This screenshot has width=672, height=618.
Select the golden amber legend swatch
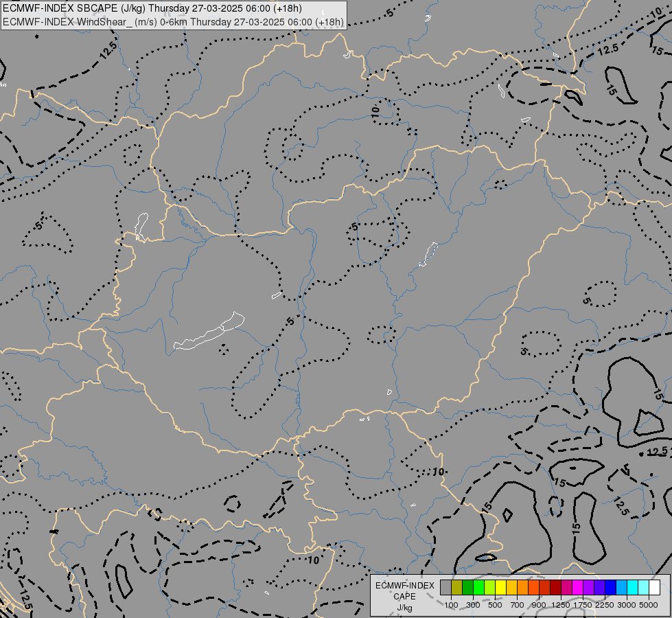tap(511, 588)
